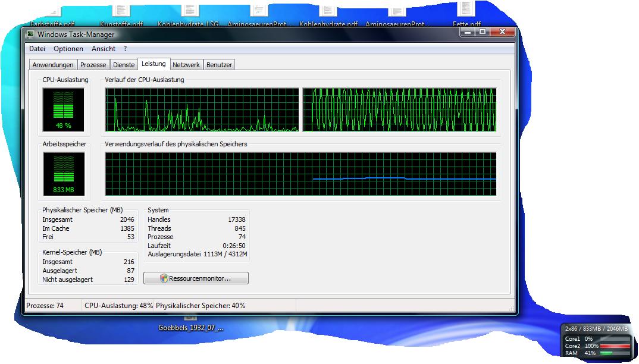This screenshot has height=364, width=639.
Task: Click the System Prozesse value 74
Action: click(242, 237)
